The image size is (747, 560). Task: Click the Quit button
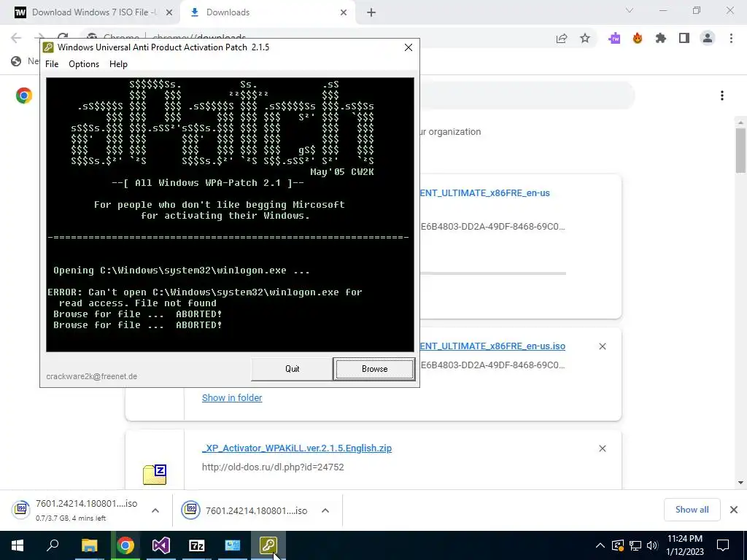click(292, 368)
